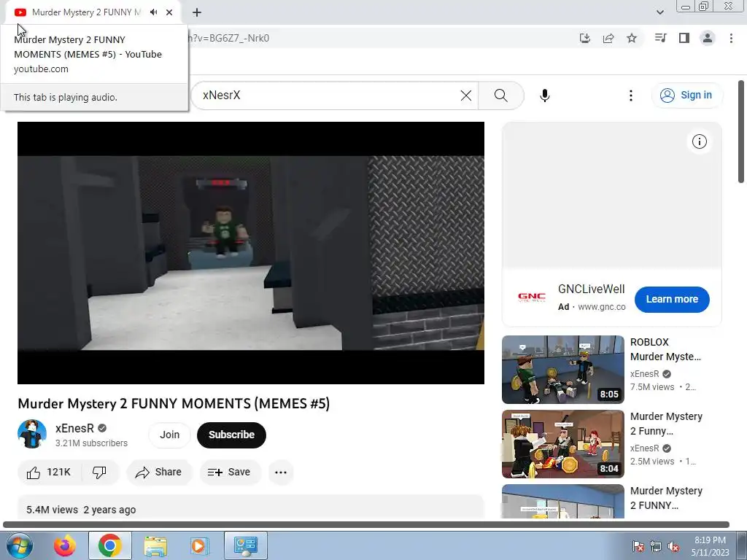The image size is (747, 560).
Task: Open the Windows Start button
Action: (20, 545)
